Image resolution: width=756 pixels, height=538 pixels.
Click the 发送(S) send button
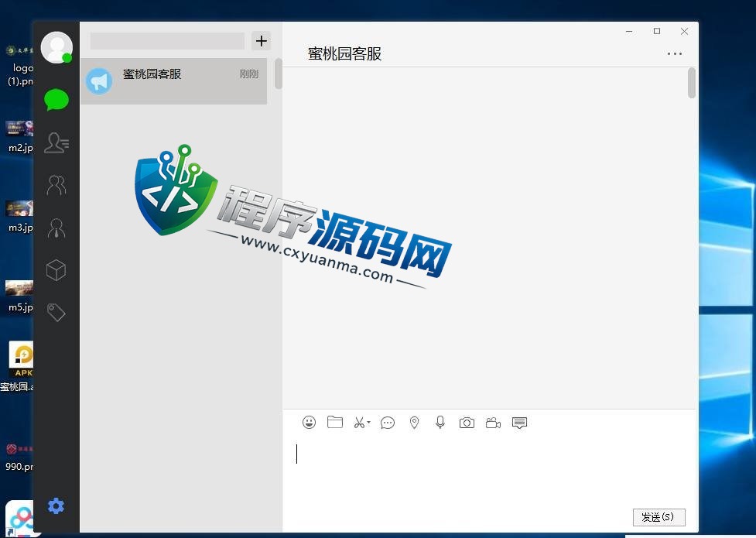(x=659, y=517)
